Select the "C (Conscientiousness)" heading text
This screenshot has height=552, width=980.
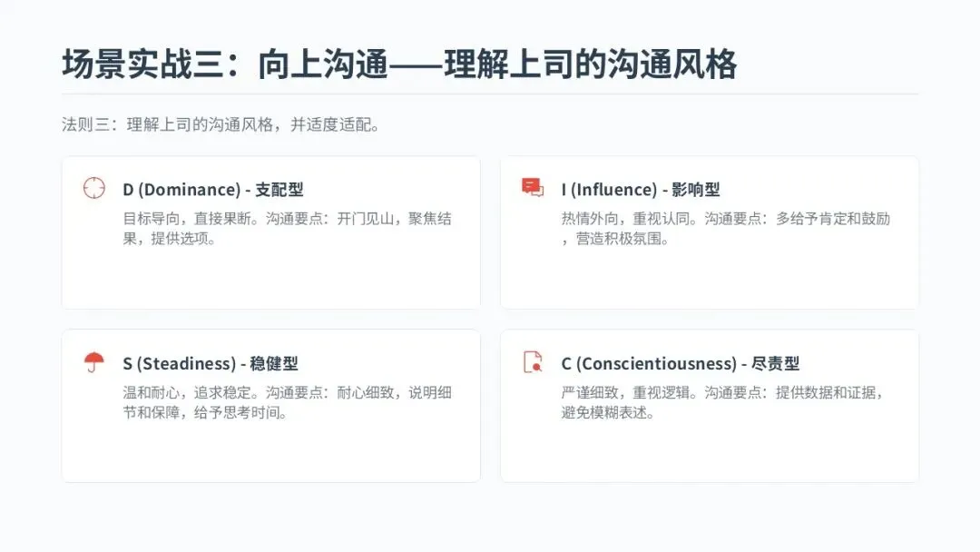(648, 364)
